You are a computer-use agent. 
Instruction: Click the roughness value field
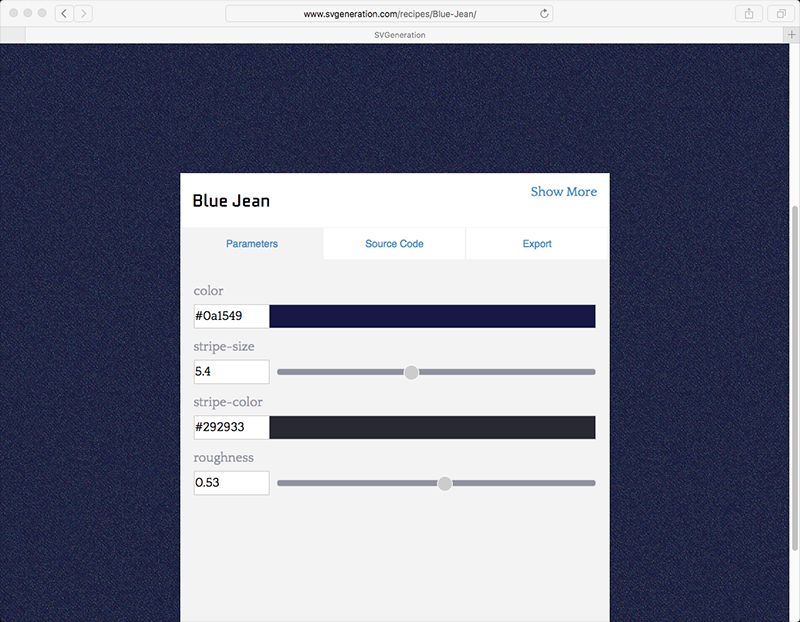[231, 483]
